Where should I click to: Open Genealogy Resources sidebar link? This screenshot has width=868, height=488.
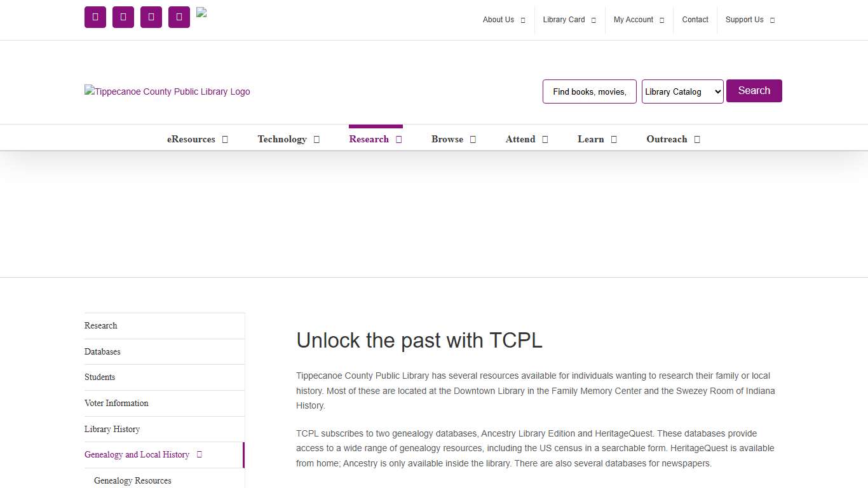tap(132, 480)
